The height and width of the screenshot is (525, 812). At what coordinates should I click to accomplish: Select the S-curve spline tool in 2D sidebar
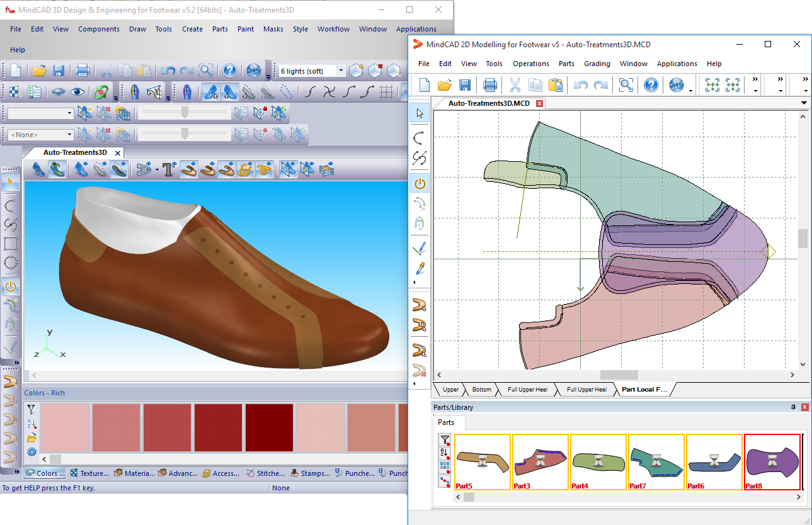(420, 159)
